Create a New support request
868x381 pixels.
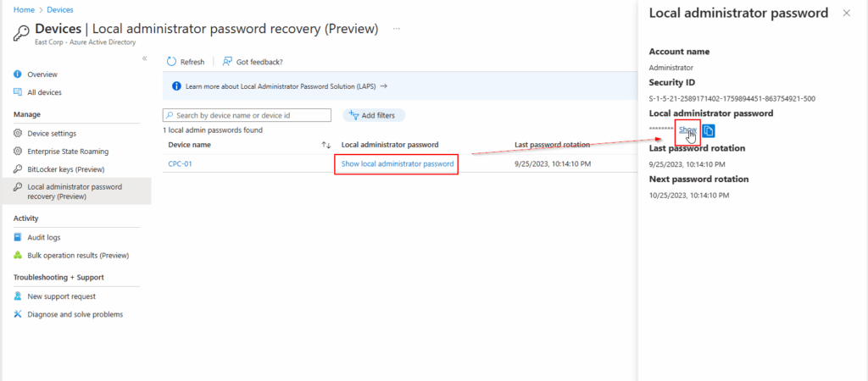point(61,296)
